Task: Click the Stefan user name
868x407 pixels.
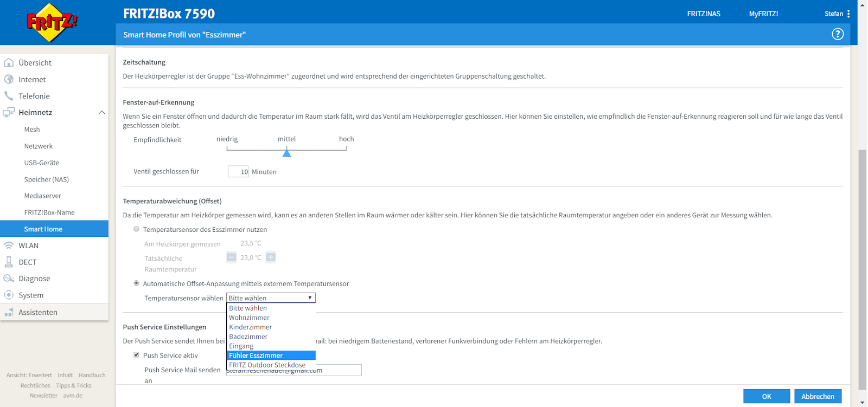Action: (834, 14)
